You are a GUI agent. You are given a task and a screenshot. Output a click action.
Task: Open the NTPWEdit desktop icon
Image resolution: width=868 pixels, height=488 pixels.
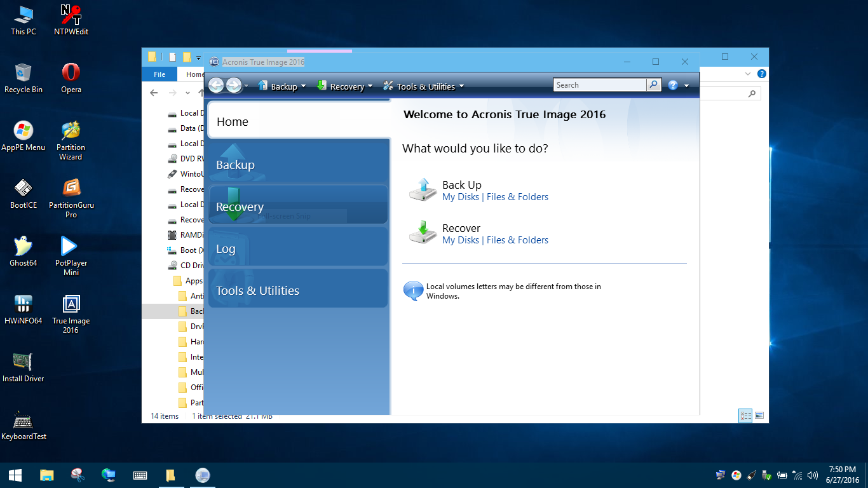[71, 20]
